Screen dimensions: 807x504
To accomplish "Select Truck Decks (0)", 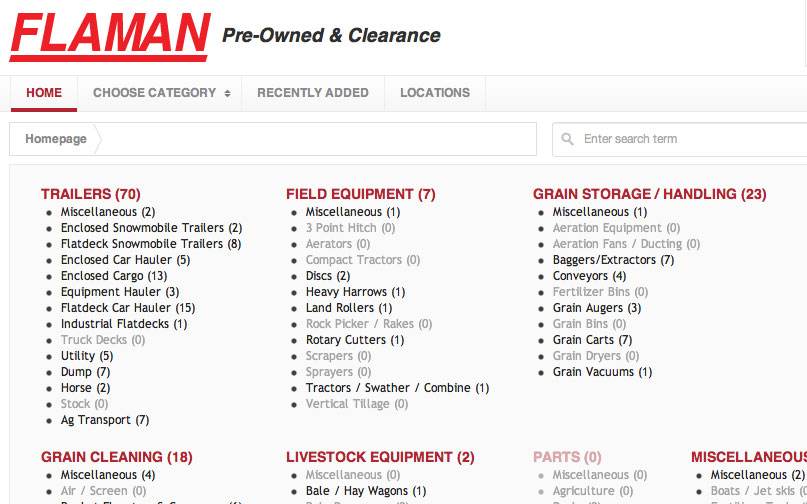I will click(103, 340).
